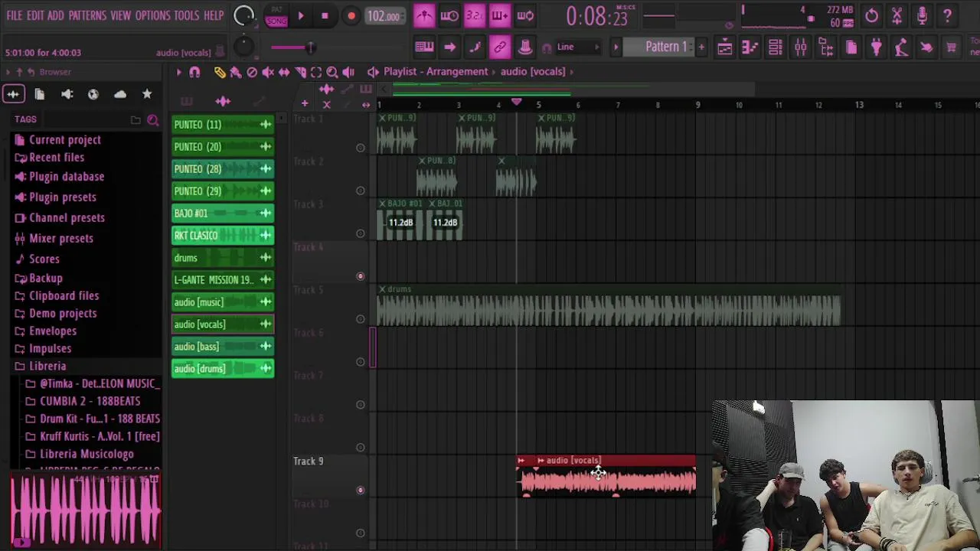Expand the Libreria folder
Image resolution: width=980 pixels, height=551 pixels.
47,366
